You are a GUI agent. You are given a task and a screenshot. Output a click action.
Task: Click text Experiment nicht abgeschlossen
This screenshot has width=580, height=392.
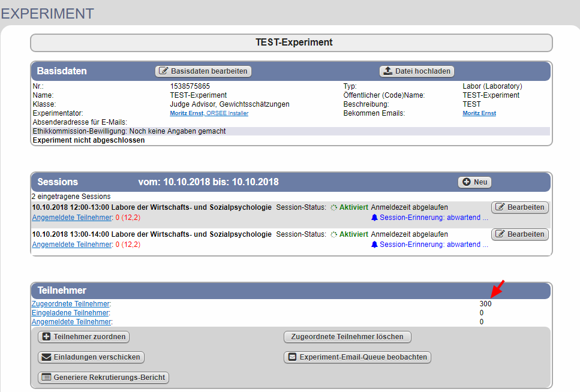pos(89,140)
